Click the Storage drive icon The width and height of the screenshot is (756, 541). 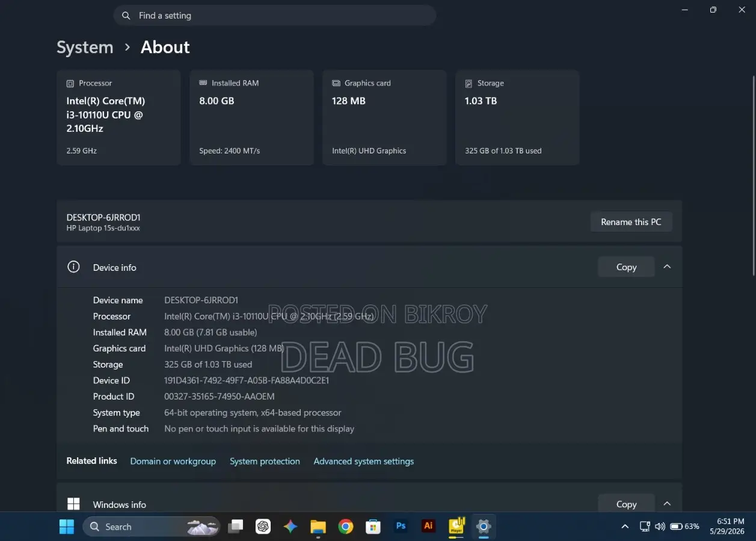pos(469,83)
